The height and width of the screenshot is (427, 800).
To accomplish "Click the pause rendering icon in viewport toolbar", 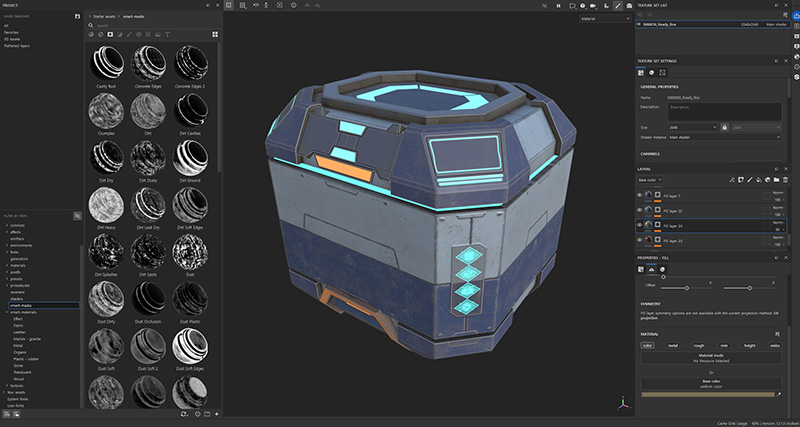I will (x=559, y=5).
